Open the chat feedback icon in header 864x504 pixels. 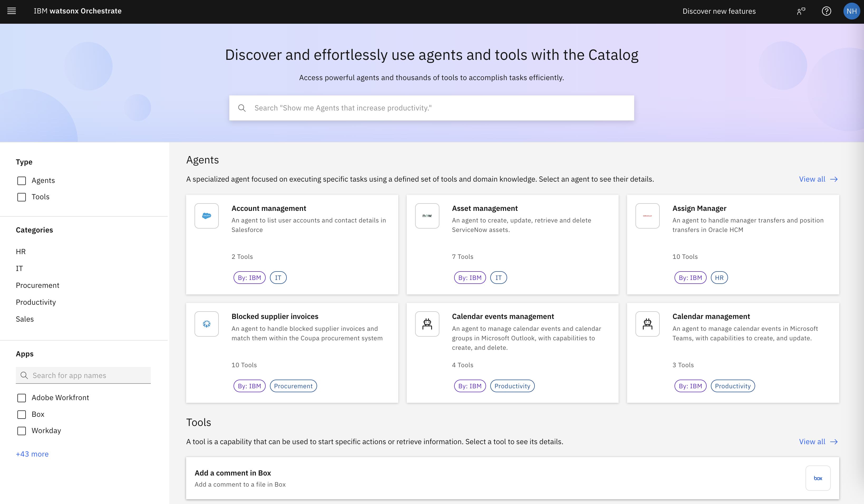point(801,11)
